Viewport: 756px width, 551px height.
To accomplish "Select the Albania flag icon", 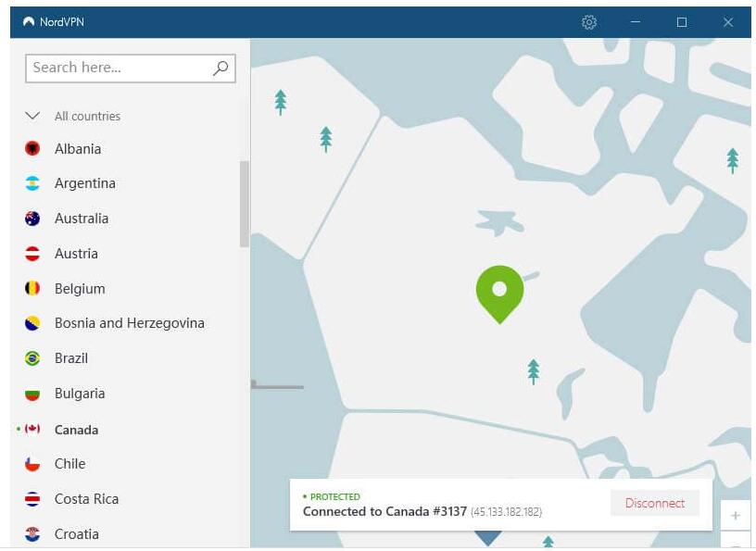I will pos(32,148).
